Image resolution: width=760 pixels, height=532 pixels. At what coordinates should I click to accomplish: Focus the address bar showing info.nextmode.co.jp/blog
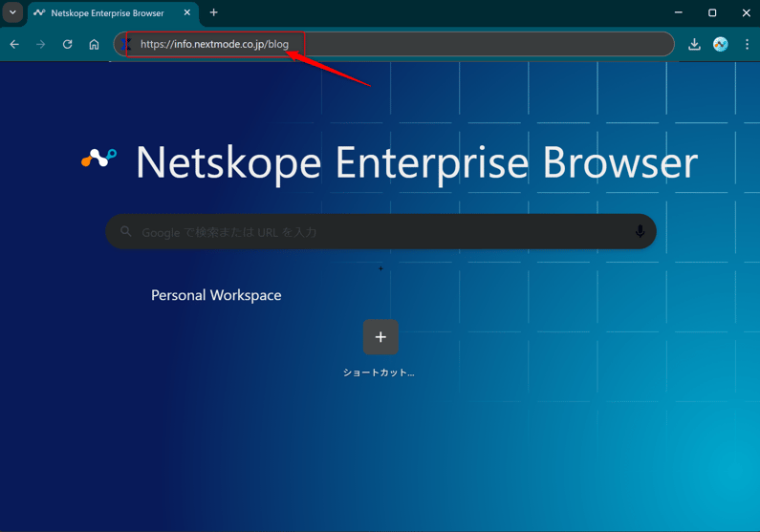point(394,44)
